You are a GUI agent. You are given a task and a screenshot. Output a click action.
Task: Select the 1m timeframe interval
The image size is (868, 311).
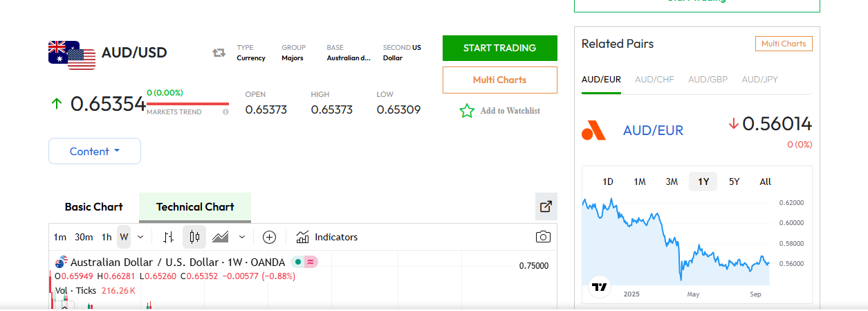point(60,237)
